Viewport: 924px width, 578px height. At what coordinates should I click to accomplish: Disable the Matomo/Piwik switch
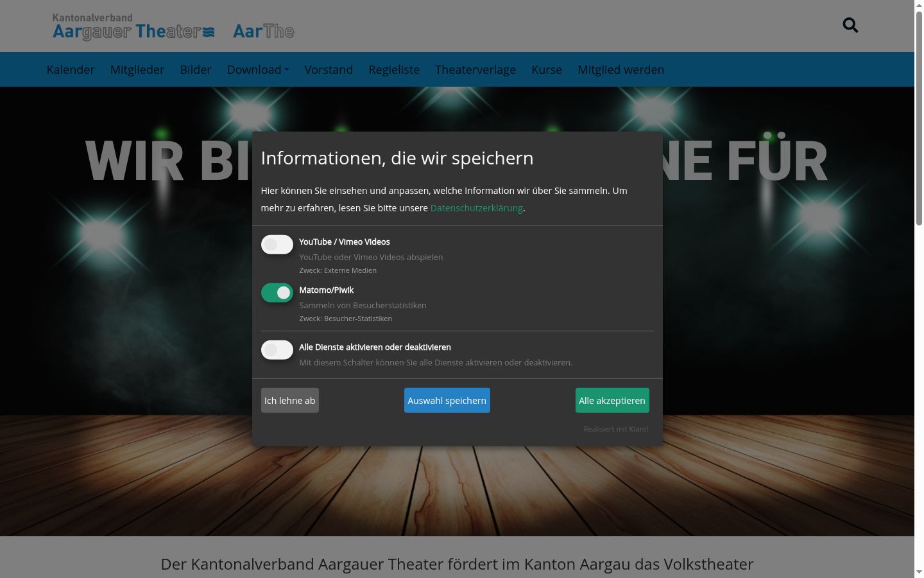point(277,293)
